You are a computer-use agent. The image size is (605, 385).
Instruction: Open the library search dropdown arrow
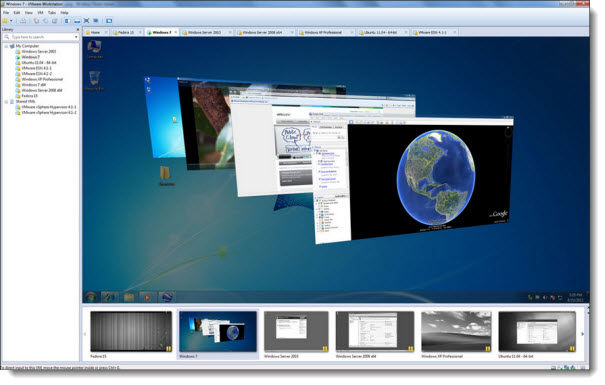pyautogui.click(x=76, y=37)
